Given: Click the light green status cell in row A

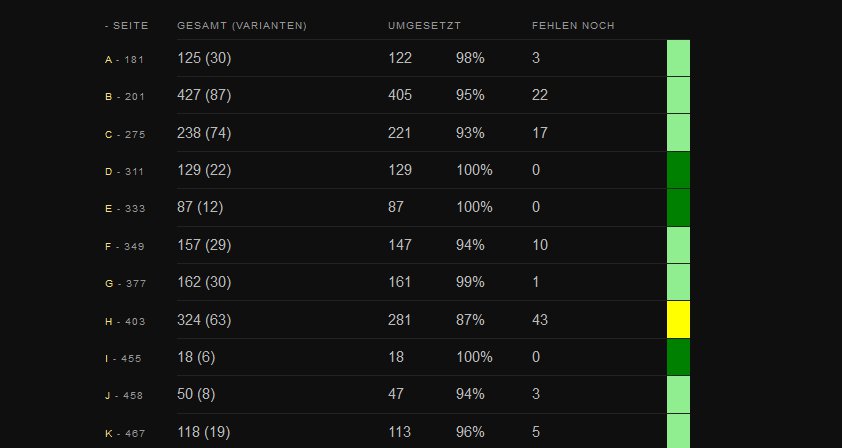Looking at the screenshot, I should [678, 58].
